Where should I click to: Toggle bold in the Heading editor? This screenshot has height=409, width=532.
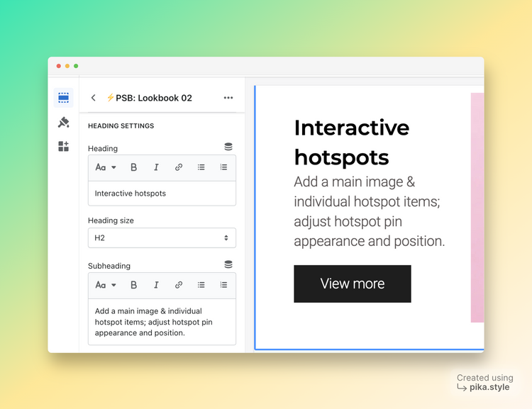(133, 167)
